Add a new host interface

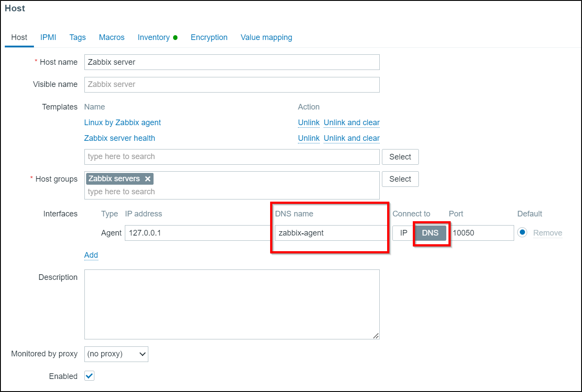[91, 255]
